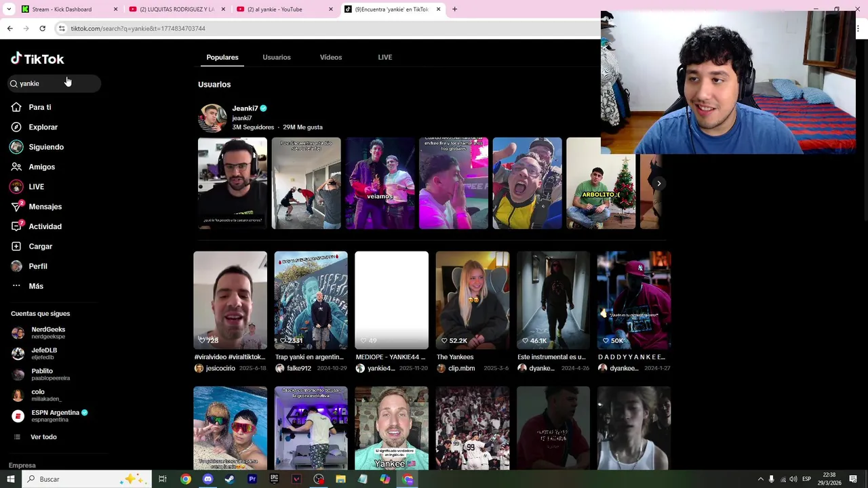Open the ESP language selector

click(x=806, y=479)
